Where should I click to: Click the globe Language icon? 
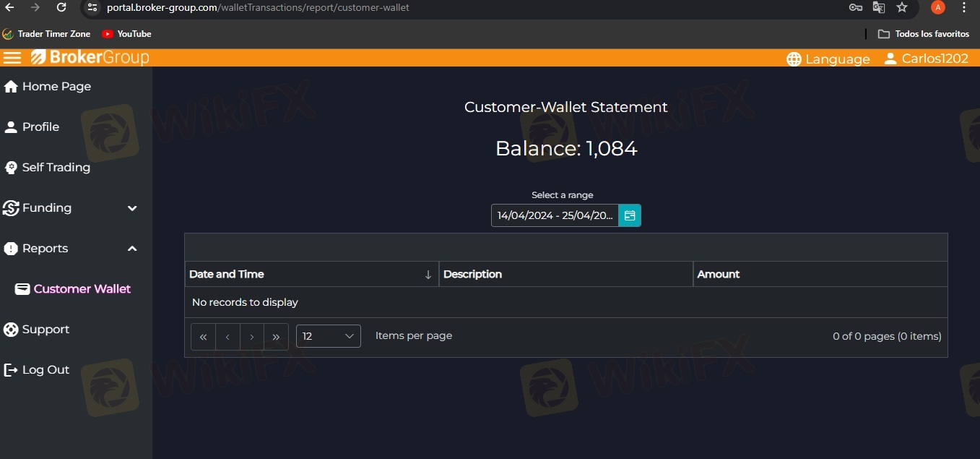click(x=794, y=59)
